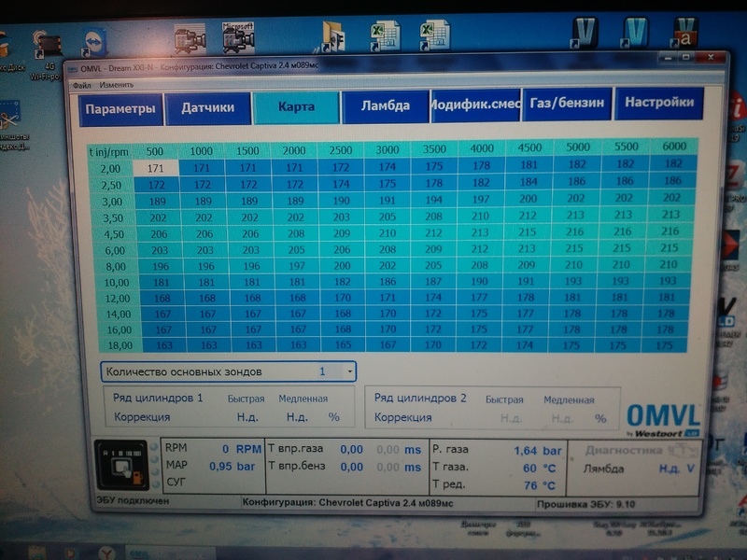Click the gas/petrol changeover switch icon
Viewport: 747px width, 560px height.
pos(120,464)
